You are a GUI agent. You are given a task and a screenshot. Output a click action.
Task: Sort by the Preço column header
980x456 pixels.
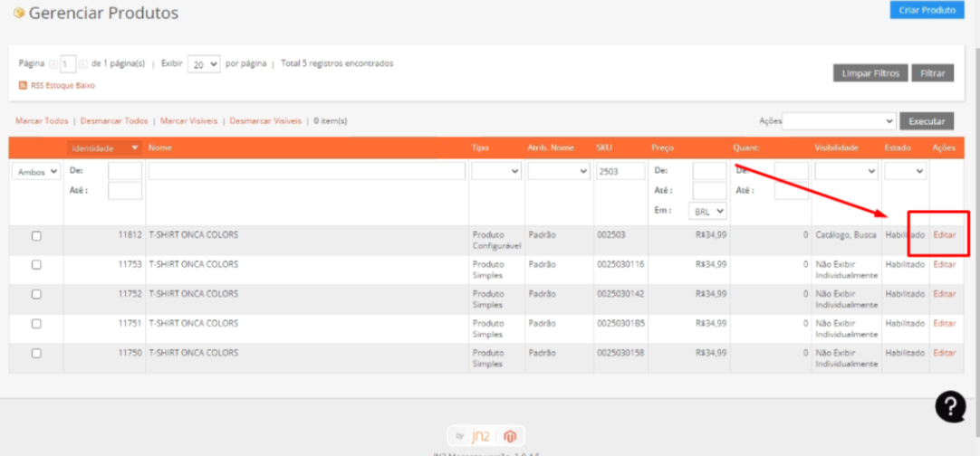point(662,148)
